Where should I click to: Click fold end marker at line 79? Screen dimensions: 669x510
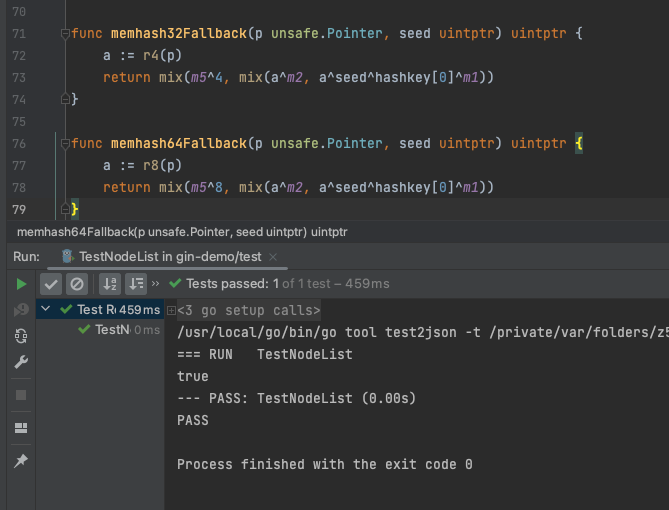pyautogui.click(x=65, y=209)
